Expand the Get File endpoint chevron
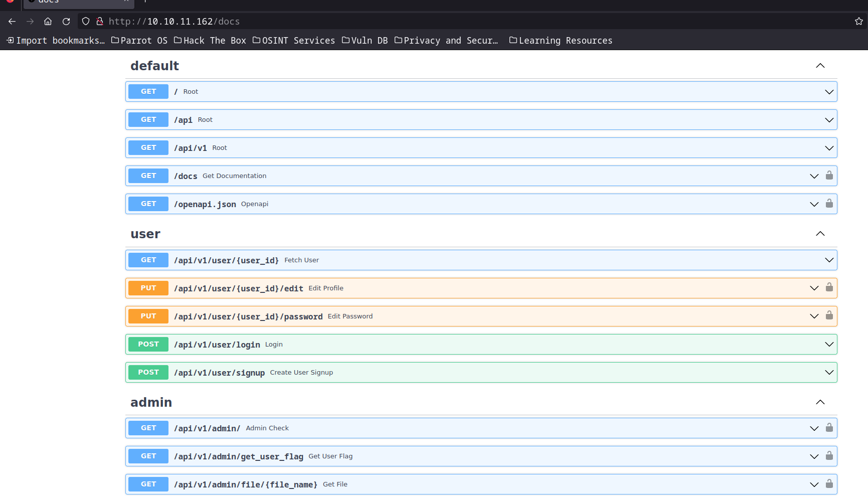This screenshot has width=868, height=496. coord(814,484)
